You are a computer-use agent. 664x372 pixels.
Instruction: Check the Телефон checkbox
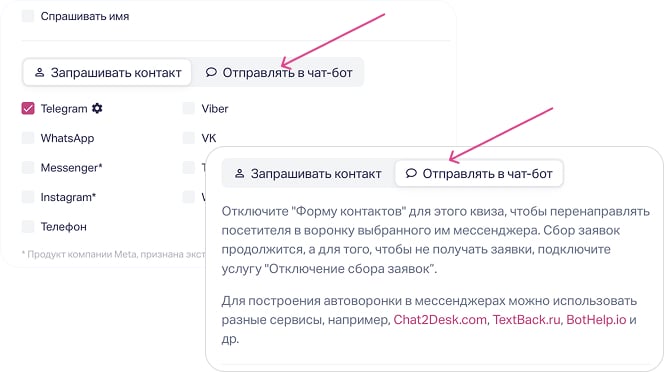tap(28, 227)
